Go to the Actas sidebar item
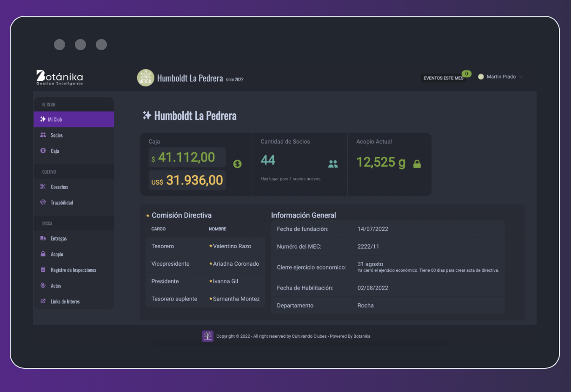The width and height of the screenshot is (571, 392). click(x=56, y=286)
